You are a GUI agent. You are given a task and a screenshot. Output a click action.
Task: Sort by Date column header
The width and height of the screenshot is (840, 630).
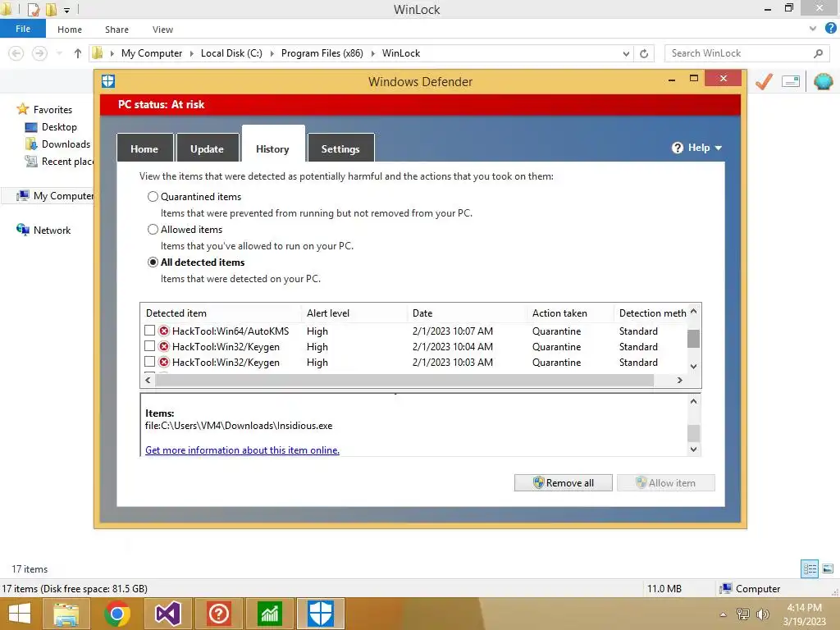tap(466, 313)
